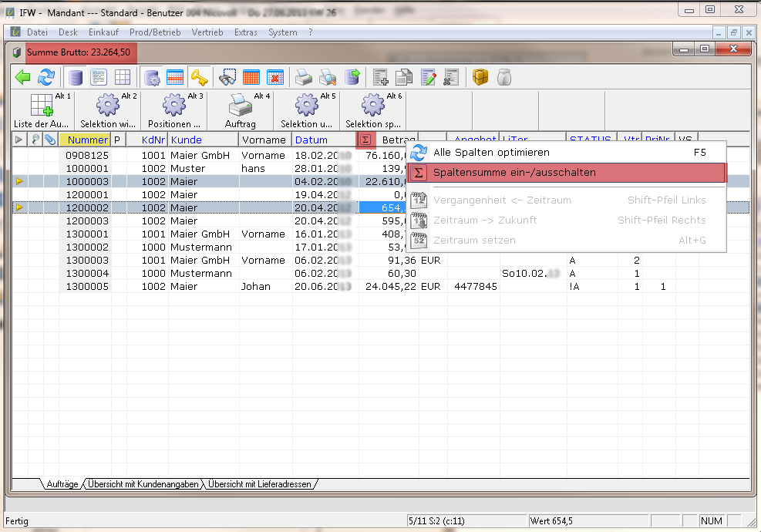Click the green back arrow icon
The image size is (761, 532).
point(22,77)
